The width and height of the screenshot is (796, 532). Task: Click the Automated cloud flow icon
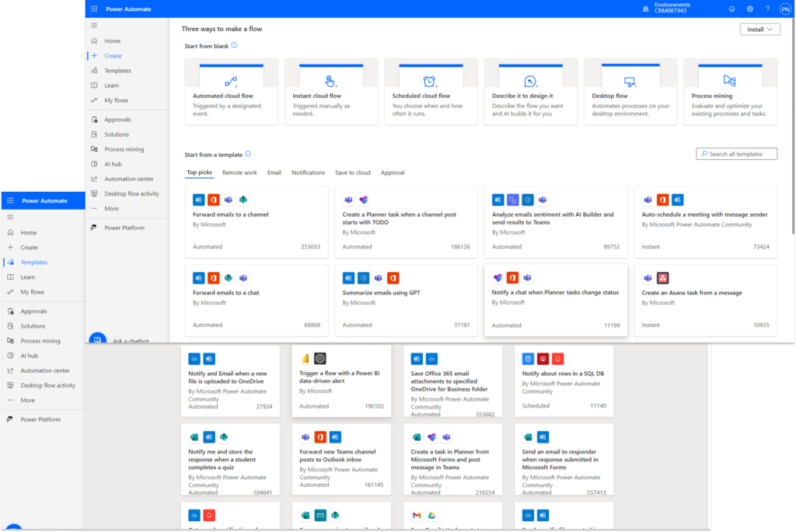[x=231, y=81]
